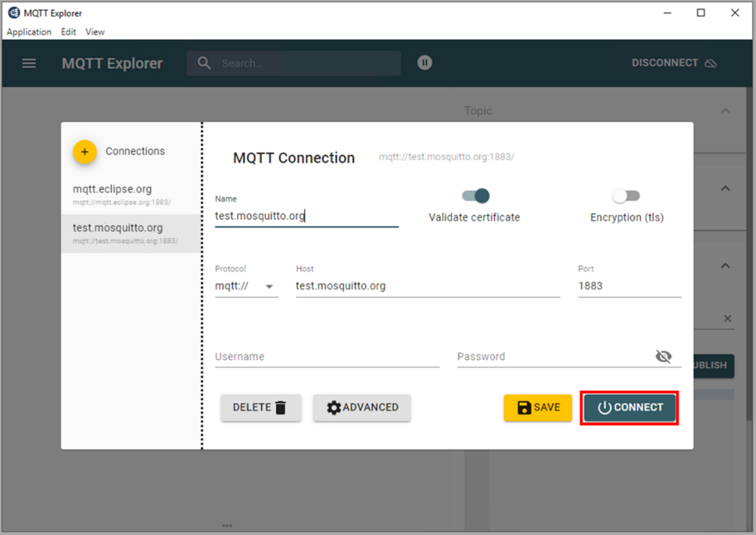The height and width of the screenshot is (535, 756).
Task: Click the search magnifier icon
Action: click(x=204, y=63)
